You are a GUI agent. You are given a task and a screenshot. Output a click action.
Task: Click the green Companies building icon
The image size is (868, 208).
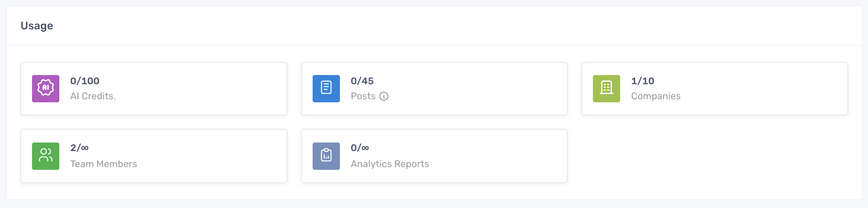tap(606, 89)
